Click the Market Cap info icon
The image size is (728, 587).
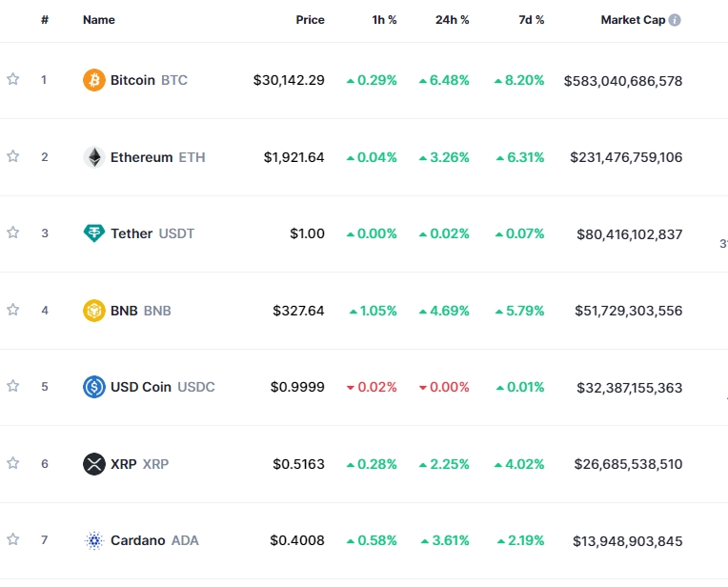point(675,20)
